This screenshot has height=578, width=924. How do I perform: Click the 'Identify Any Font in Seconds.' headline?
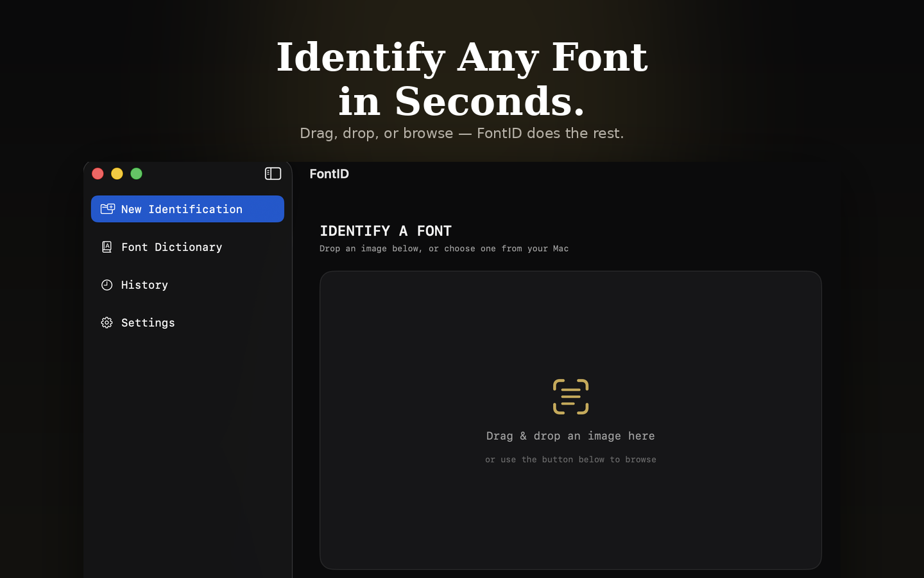462,79
